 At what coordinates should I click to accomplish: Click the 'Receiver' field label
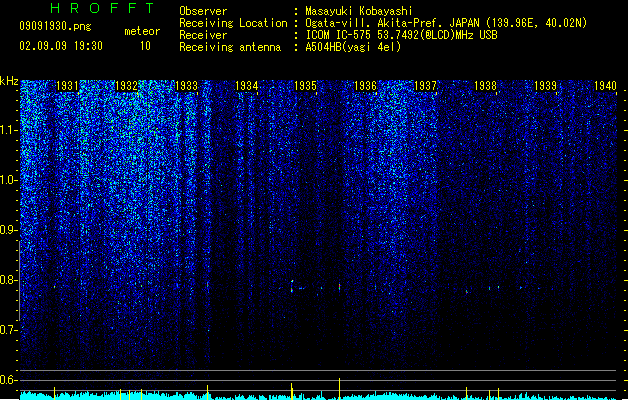203,35
